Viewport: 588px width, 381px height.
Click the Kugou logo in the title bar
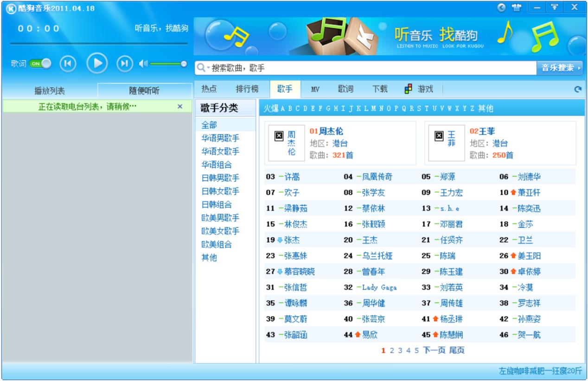point(11,8)
